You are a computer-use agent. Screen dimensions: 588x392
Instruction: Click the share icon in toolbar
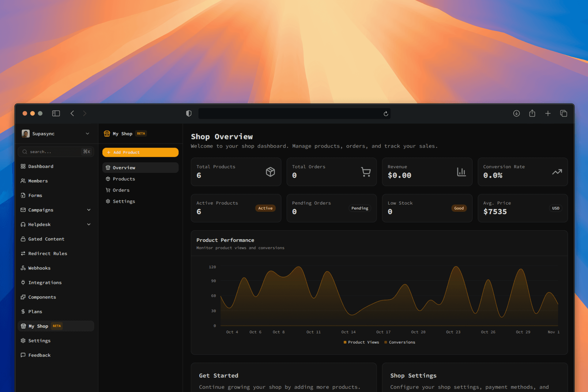pyautogui.click(x=532, y=113)
